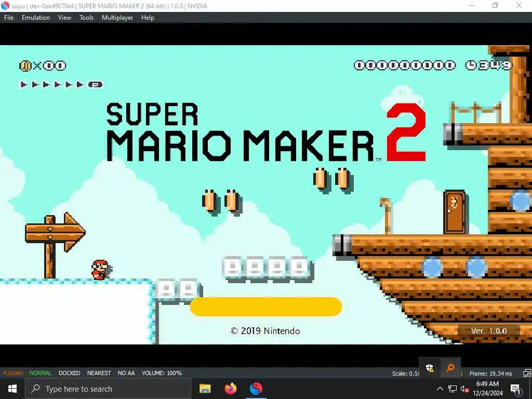Open the Help menu

(148, 18)
